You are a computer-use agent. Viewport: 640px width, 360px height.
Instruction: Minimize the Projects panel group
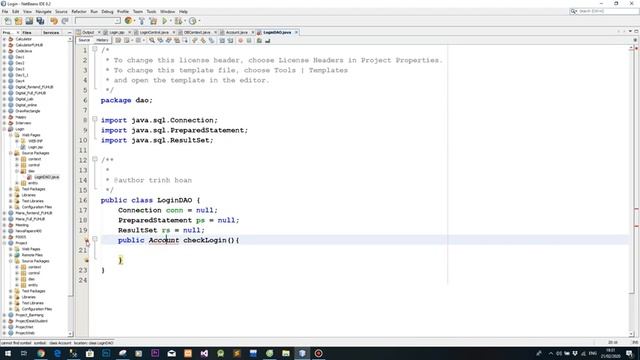coord(69,32)
